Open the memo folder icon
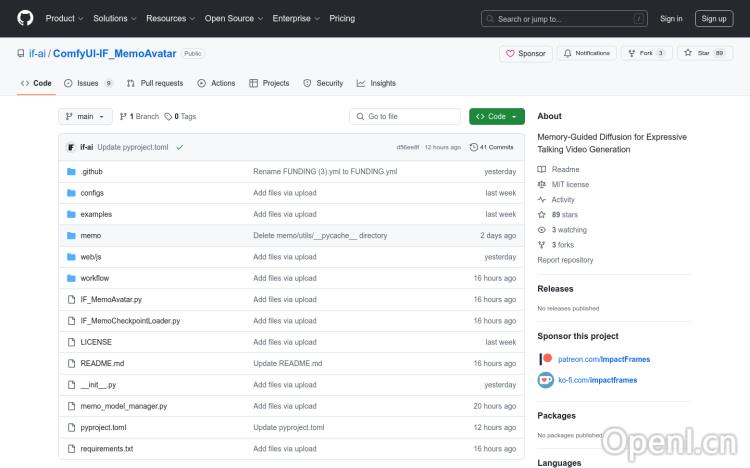Viewport: 750px width, 468px height. [71, 235]
